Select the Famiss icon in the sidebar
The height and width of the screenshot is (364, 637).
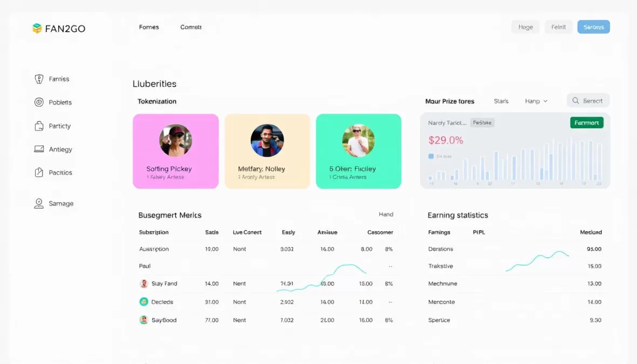tap(39, 79)
